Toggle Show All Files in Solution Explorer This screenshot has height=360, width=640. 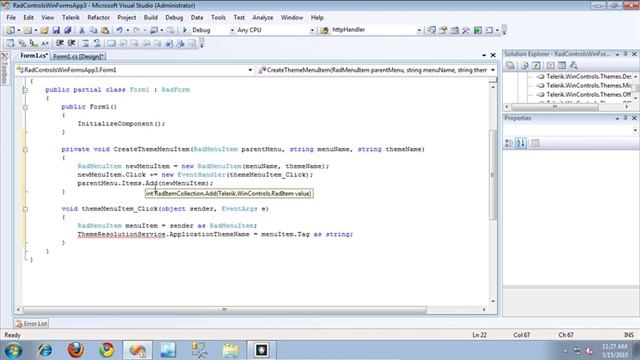coord(524,65)
